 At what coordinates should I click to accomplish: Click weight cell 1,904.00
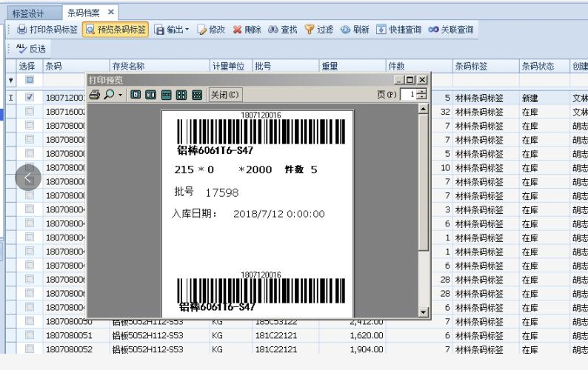(x=352, y=349)
